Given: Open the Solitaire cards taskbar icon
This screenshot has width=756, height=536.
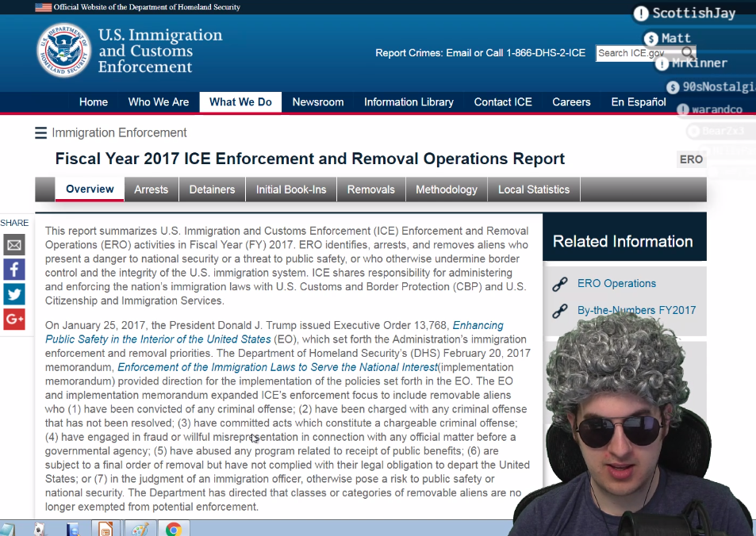Looking at the screenshot, I should tap(39, 529).
